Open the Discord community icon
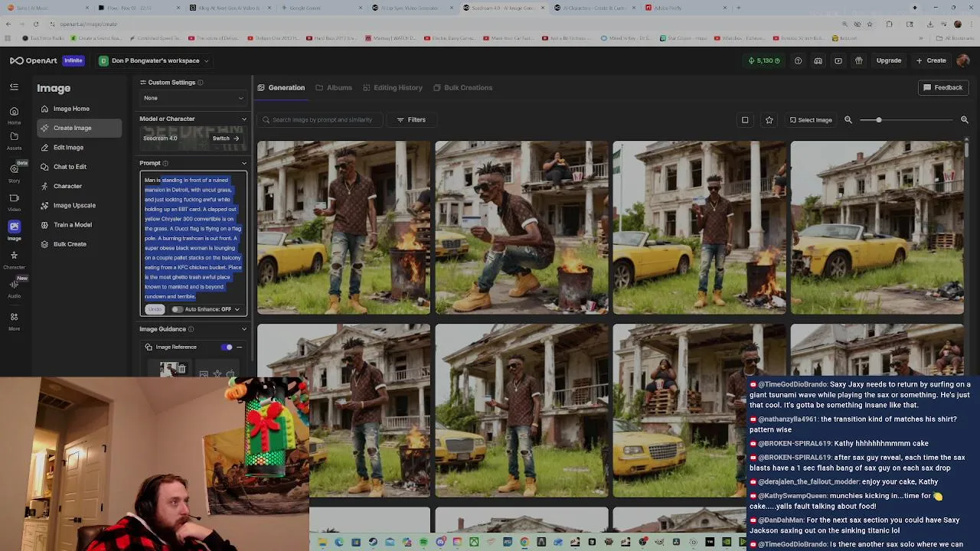The image size is (980, 551). point(818,60)
